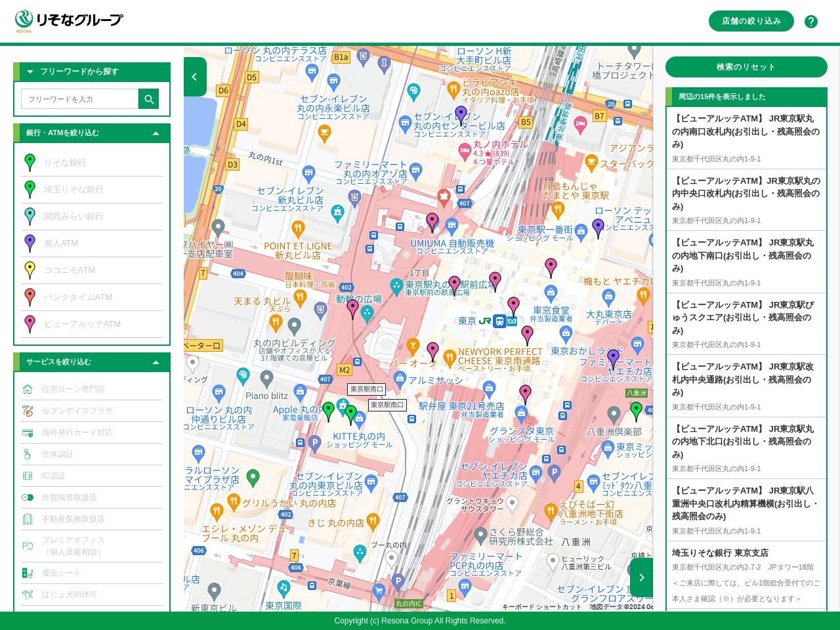The height and width of the screenshot is (630, 840).
Task: Collapse サービスを絞り込む section
Action: pos(92,362)
